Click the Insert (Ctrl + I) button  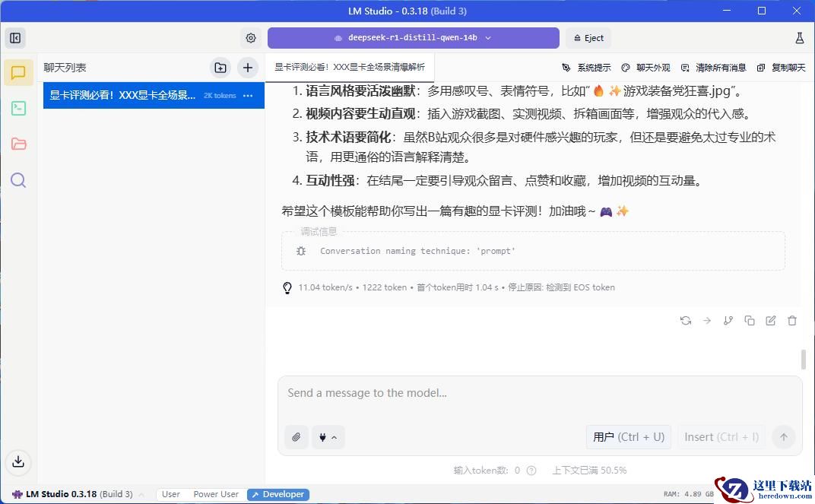pyautogui.click(x=721, y=437)
